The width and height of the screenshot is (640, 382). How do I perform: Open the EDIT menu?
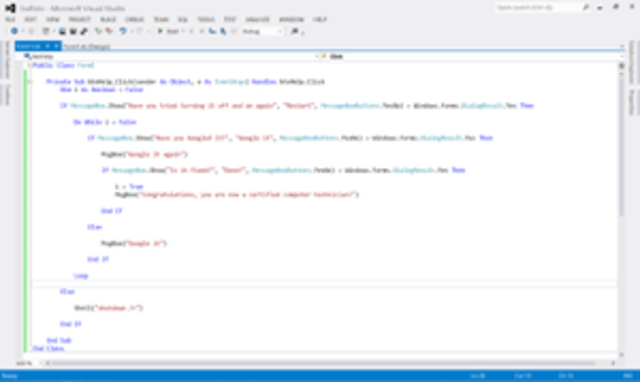[30, 20]
